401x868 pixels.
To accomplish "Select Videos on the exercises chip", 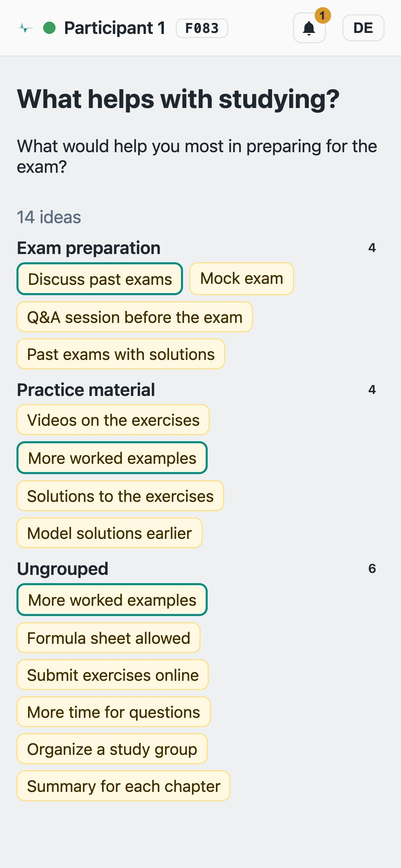I will 113,420.
